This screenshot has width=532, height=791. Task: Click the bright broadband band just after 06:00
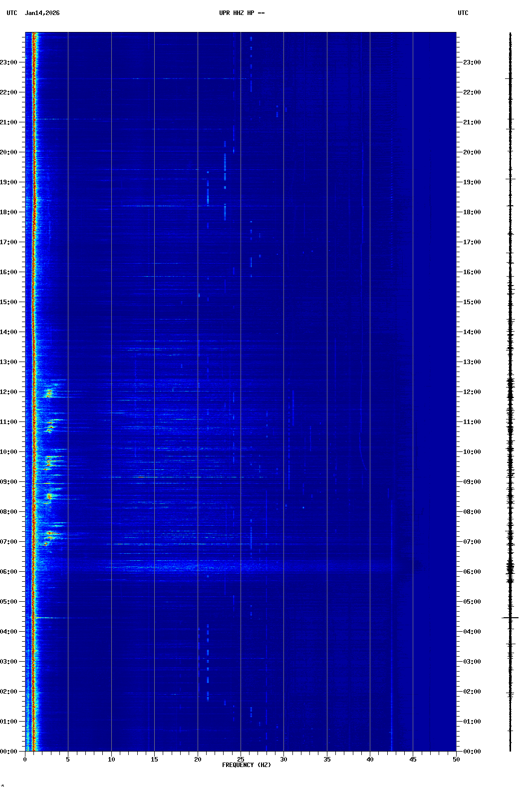(x=200, y=566)
